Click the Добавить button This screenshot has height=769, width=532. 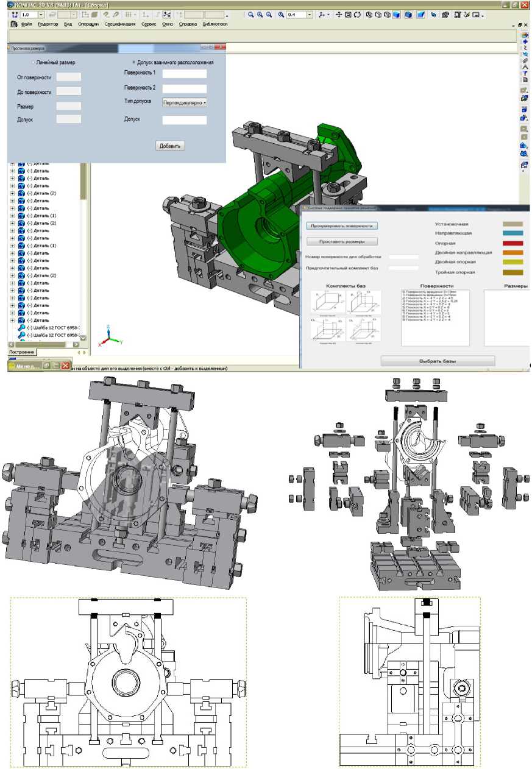click(x=171, y=146)
